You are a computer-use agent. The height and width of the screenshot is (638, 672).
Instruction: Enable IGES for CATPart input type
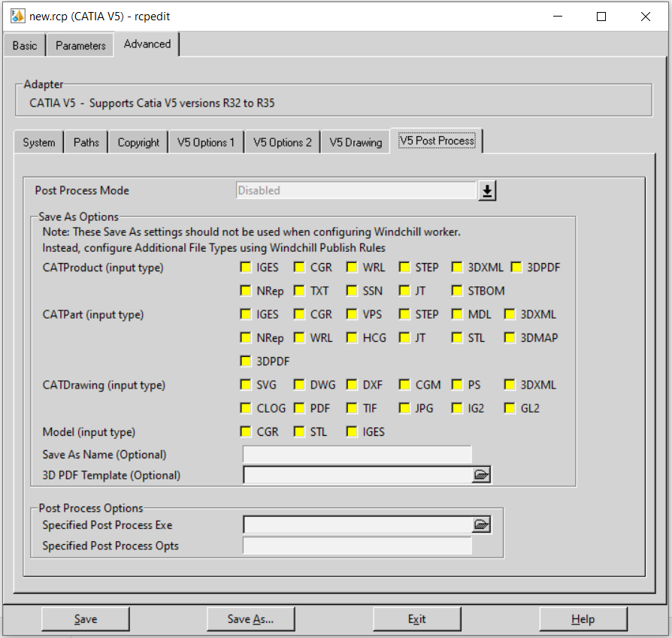click(x=246, y=315)
